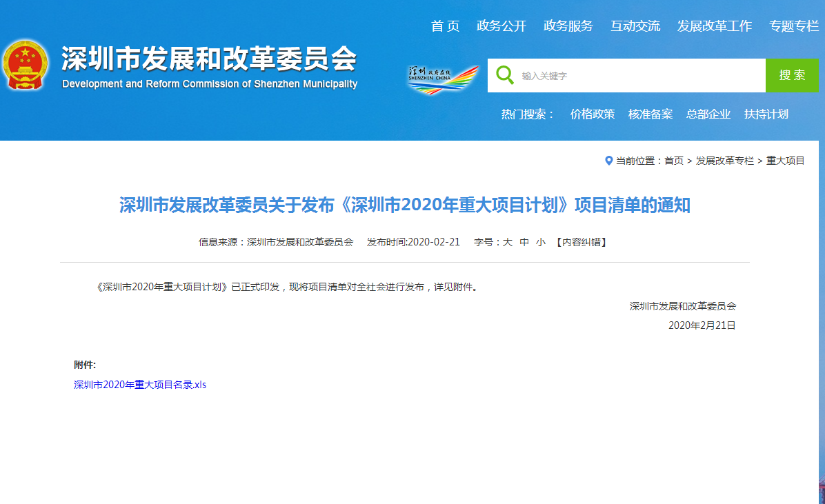Open the 首页 navigation menu item

pos(445,26)
